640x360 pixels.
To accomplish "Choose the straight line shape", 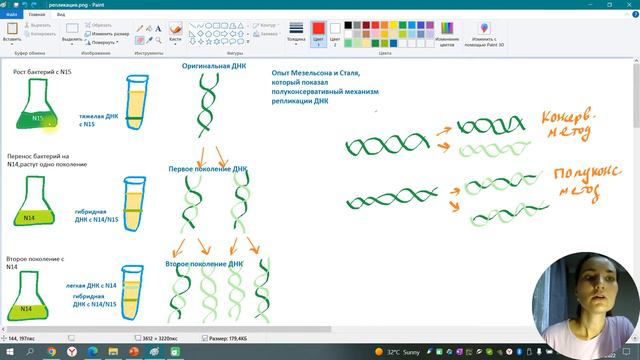I will click(x=192, y=26).
